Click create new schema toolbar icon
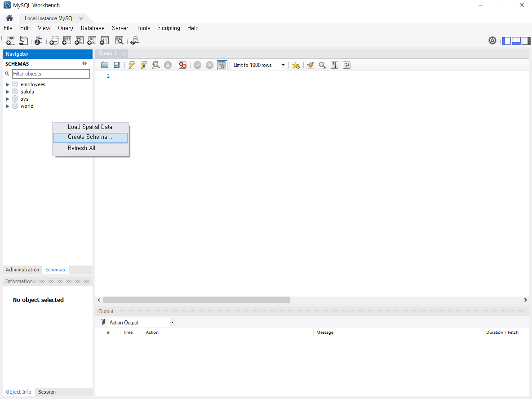The width and height of the screenshot is (532, 399). point(53,41)
